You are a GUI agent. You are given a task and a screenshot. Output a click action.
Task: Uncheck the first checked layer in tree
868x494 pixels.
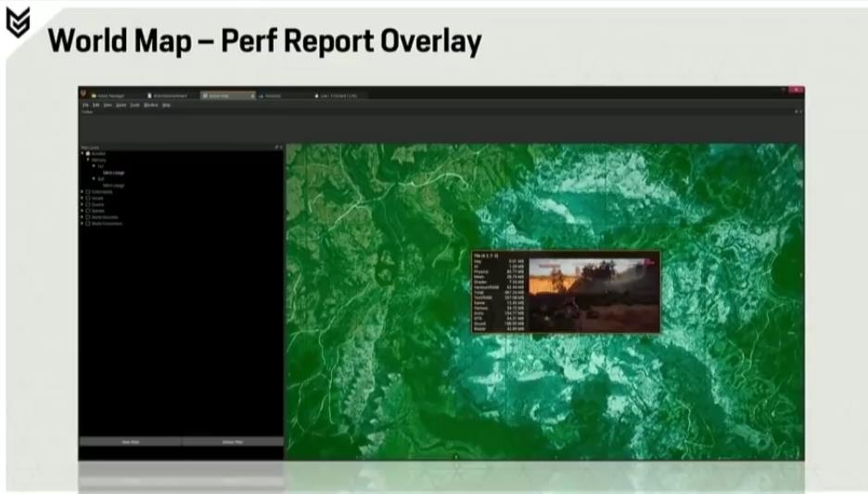(87, 153)
